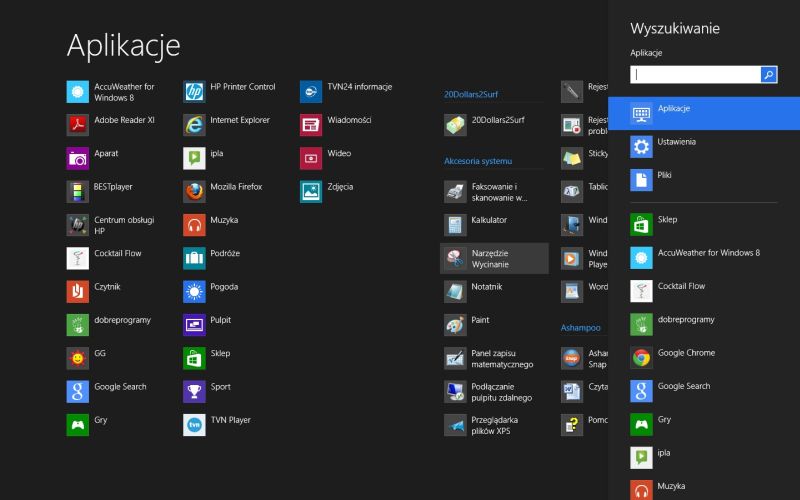
Task: Open the Aparat camera app
Action: click(92, 158)
